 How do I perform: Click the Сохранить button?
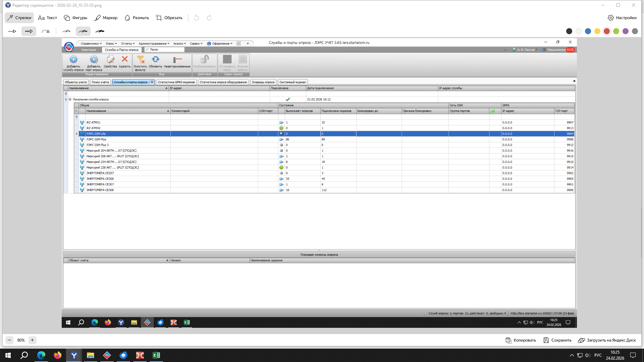[x=557, y=340]
